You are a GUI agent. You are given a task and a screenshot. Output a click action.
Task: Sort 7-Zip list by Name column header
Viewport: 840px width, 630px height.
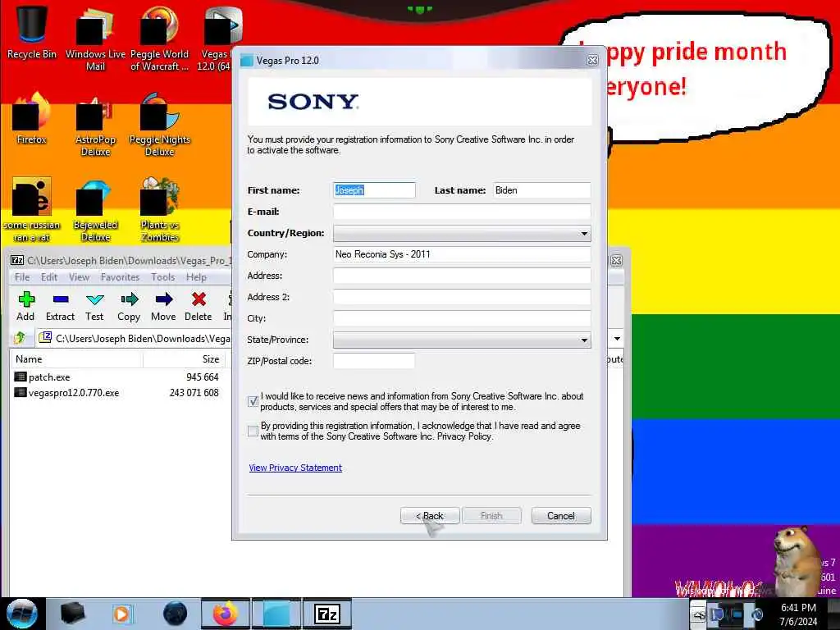click(76, 359)
